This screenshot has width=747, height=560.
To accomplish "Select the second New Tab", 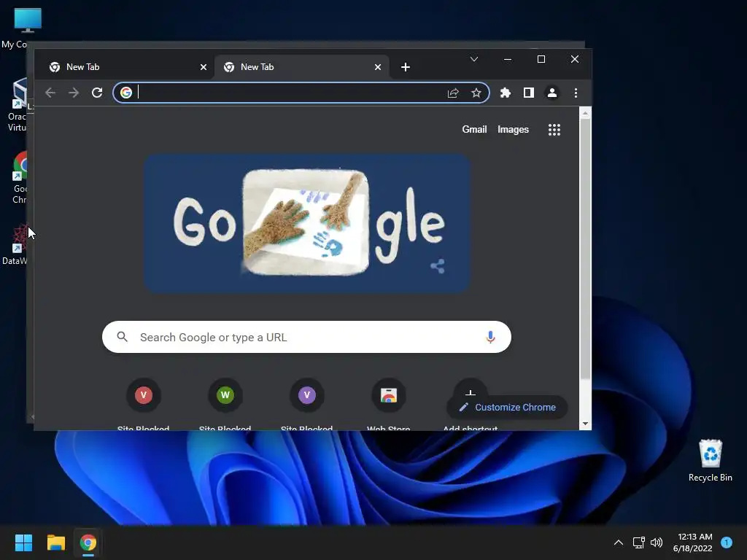I will pos(301,67).
